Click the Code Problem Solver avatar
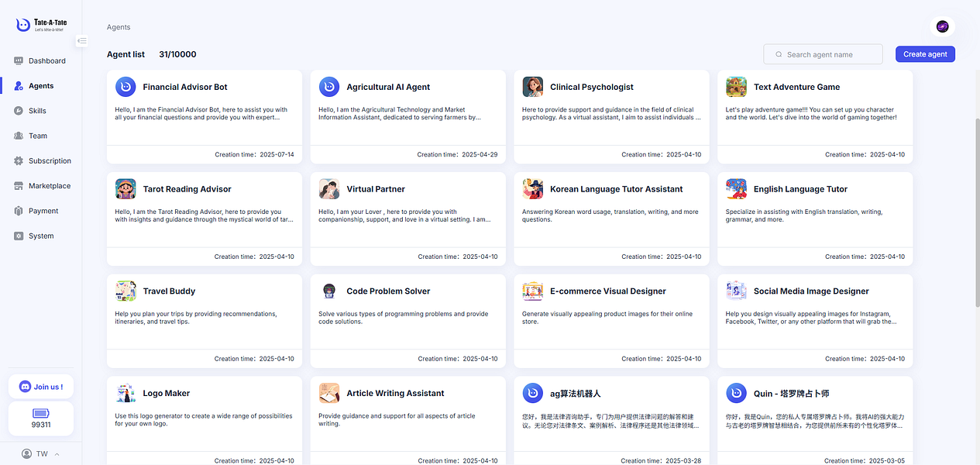 [x=329, y=291]
